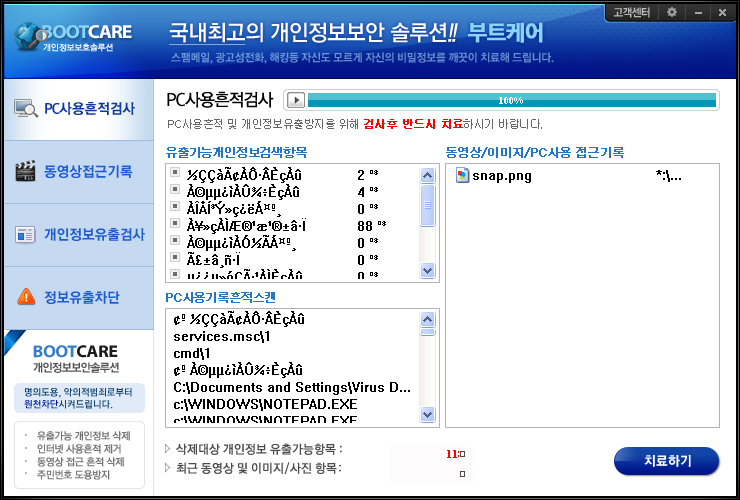Click the document card icon for 개인정보유출검사
The width and height of the screenshot is (740, 500).
pyautogui.click(x=25, y=234)
